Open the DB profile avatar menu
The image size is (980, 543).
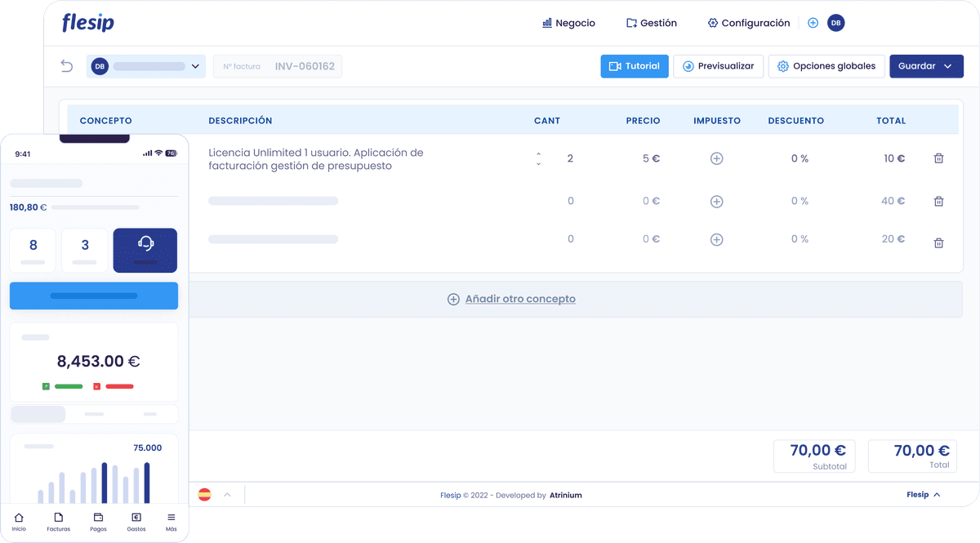point(838,23)
